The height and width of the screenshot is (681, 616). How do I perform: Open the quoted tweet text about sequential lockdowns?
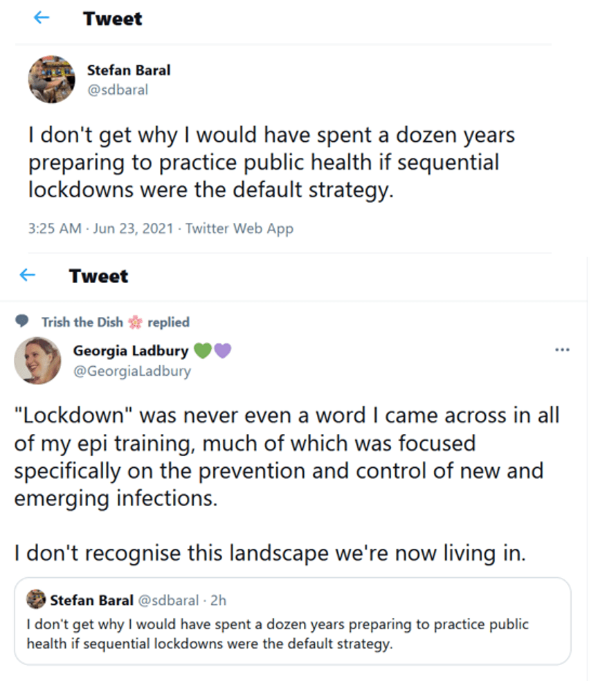pos(277,633)
